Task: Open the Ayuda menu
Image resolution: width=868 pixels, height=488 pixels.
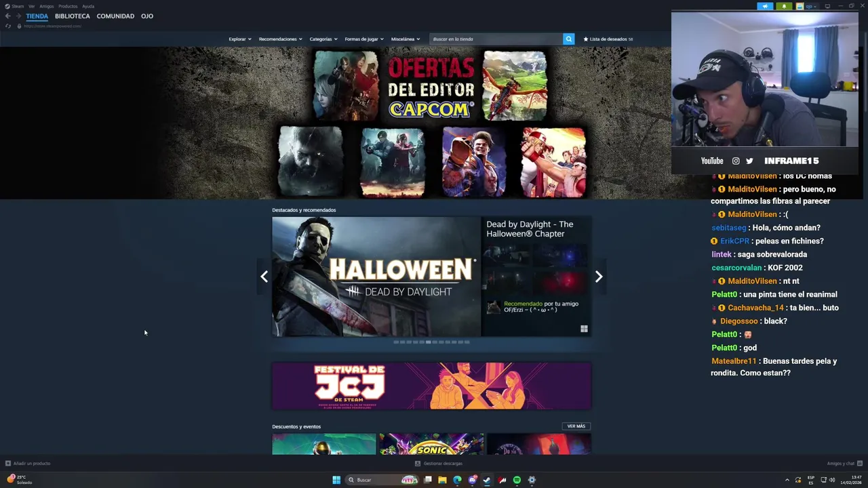Action: [x=88, y=6]
